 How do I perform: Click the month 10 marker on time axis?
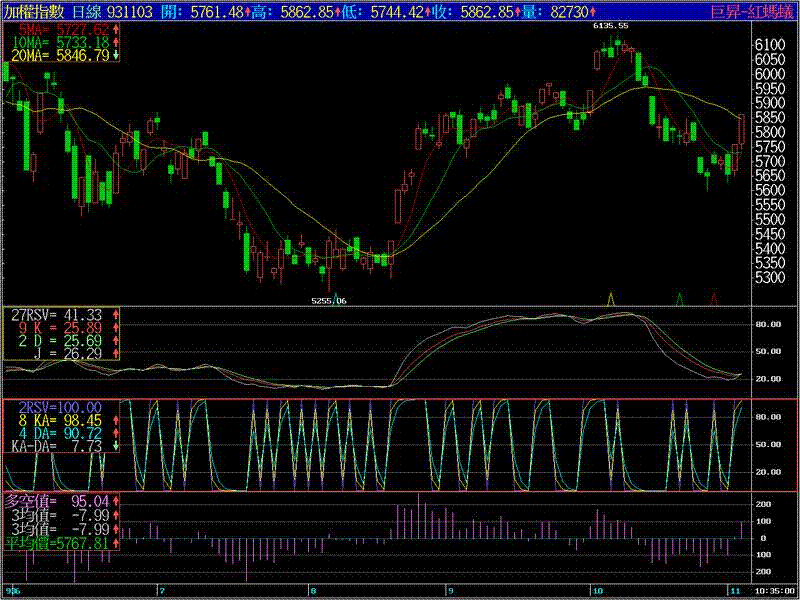pos(597,591)
